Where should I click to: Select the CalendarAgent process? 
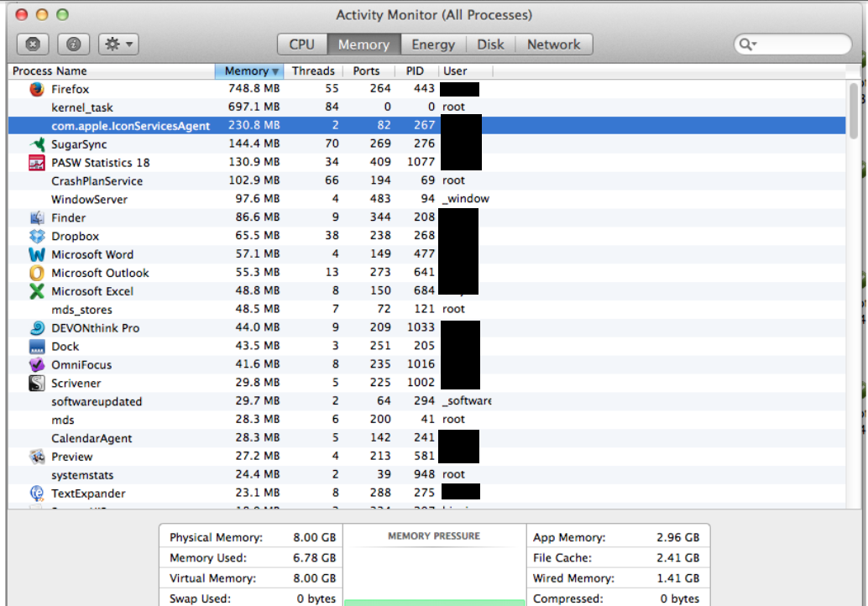point(92,438)
